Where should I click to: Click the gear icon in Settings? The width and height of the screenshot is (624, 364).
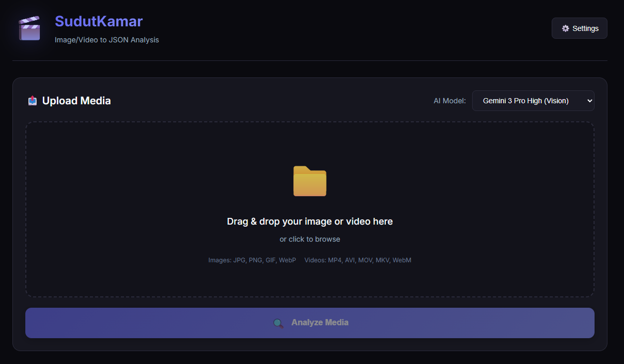566,28
